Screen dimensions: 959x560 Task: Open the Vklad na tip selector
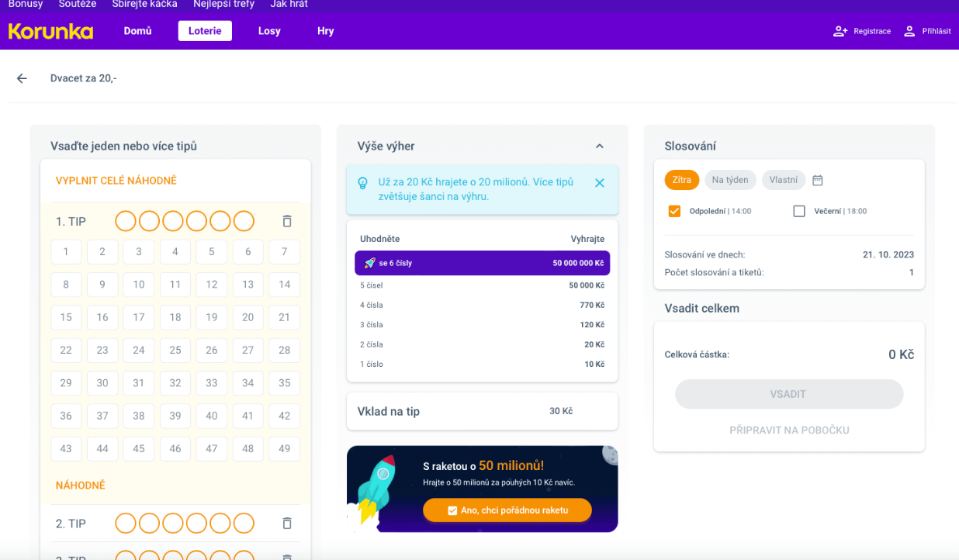click(482, 411)
